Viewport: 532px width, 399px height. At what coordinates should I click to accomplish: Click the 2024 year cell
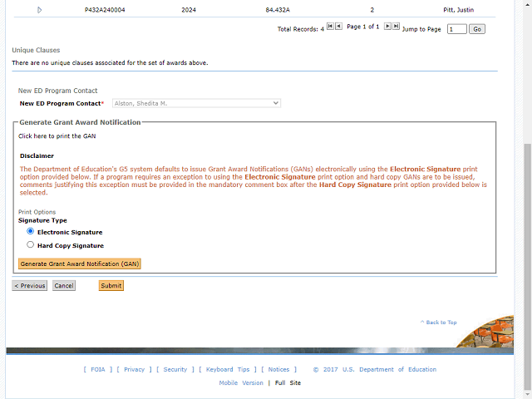189,10
